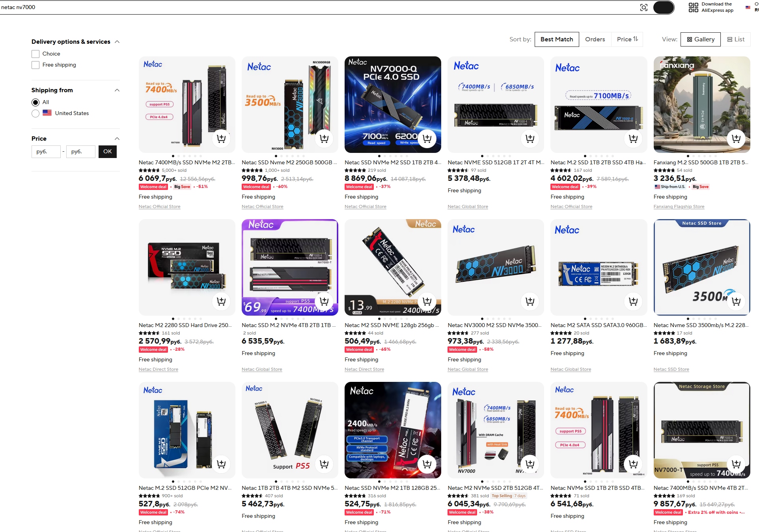Screen dimensions: 759x532
Task: Add Netac 128gb 256gb NVME SSD to cart
Action: pos(427,301)
